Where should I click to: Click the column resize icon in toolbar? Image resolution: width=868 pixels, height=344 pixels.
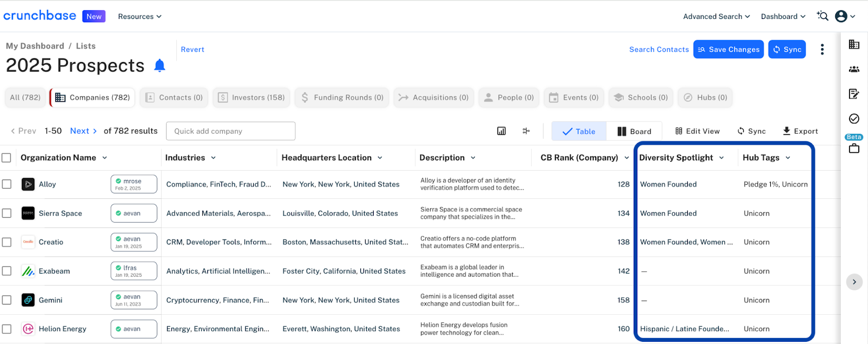click(526, 131)
